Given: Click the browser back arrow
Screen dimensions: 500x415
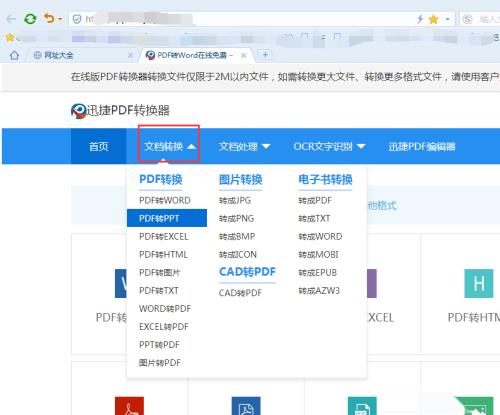Looking at the screenshot, I should pos(11,19).
